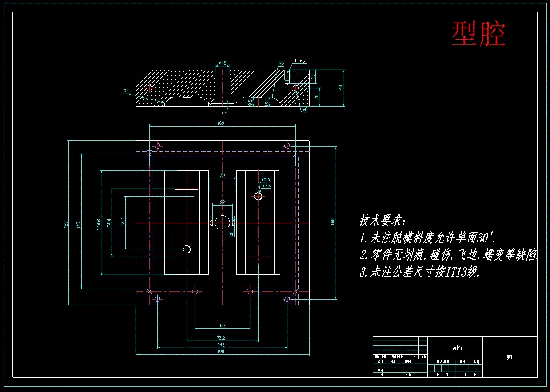Screen dimensions: 550x392
Task: Click requirement line 2 about 零件无划痕
Action: (449, 255)
